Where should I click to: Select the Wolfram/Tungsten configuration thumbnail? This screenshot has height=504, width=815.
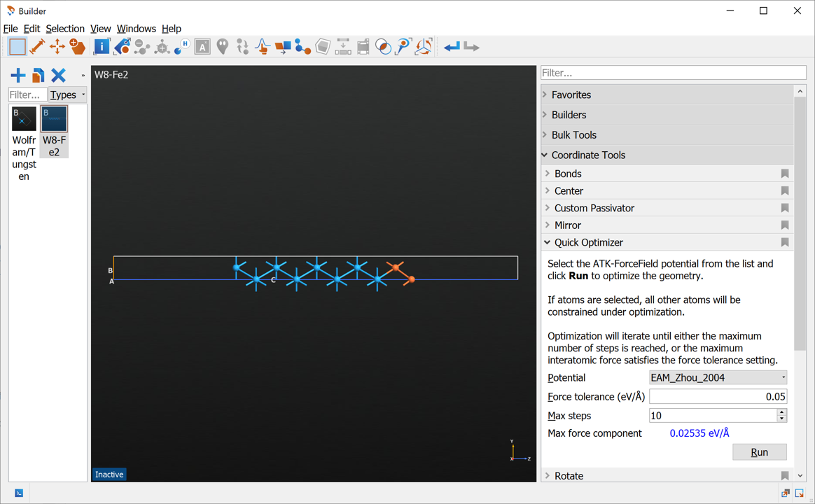(24, 120)
